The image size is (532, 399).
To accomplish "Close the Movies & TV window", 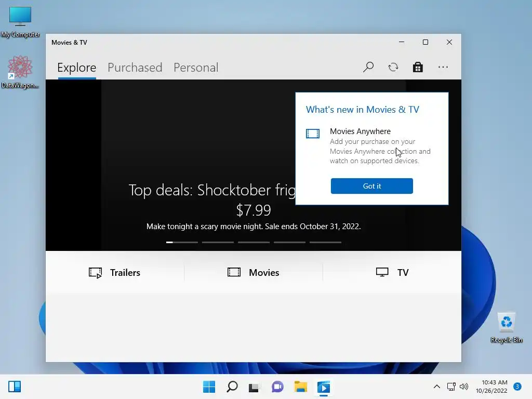I will pyautogui.click(x=449, y=42).
